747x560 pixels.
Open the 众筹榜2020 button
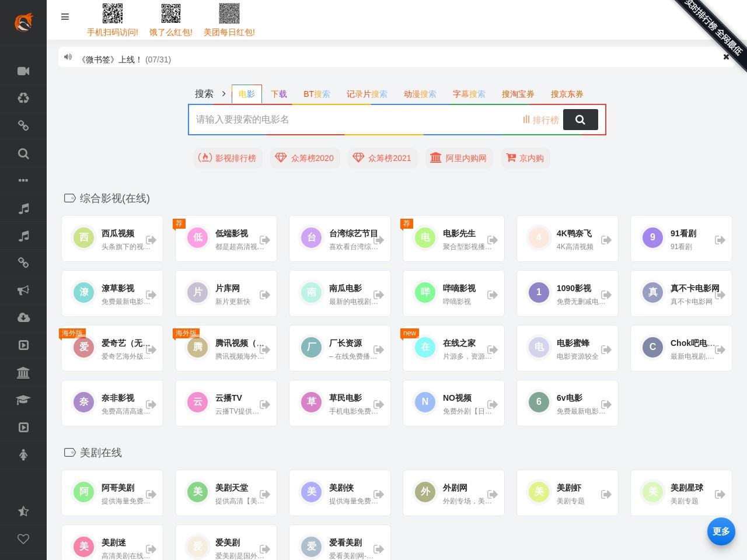pyautogui.click(x=305, y=158)
